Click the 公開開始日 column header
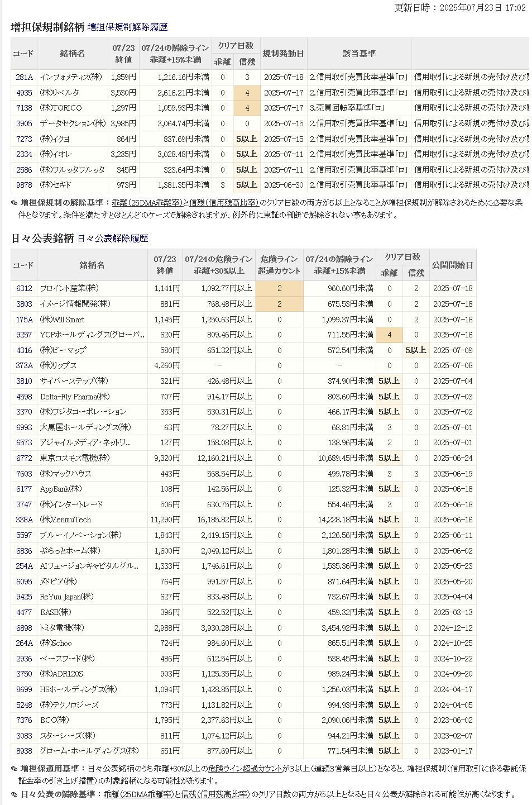The image size is (532, 805). [452, 265]
